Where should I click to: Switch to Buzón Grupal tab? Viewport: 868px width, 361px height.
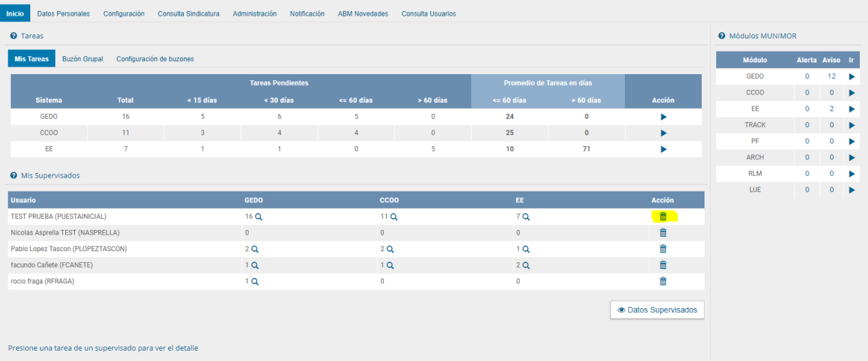coord(82,59)
